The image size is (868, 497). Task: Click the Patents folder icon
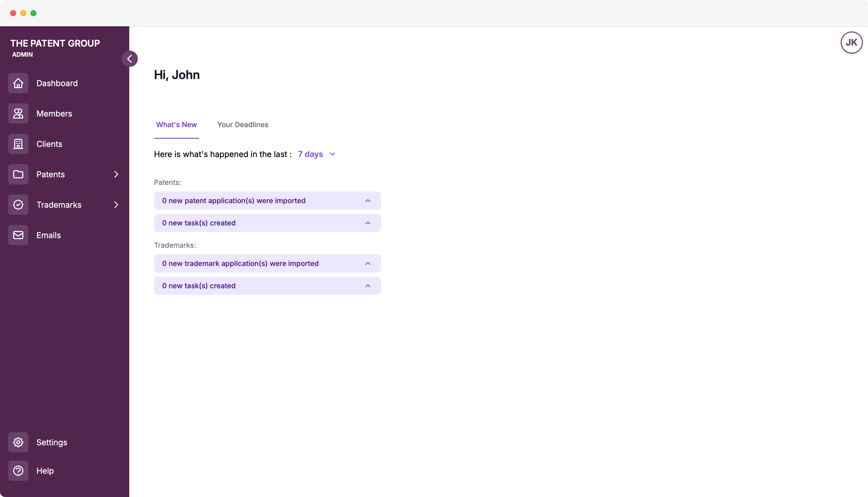18,175
